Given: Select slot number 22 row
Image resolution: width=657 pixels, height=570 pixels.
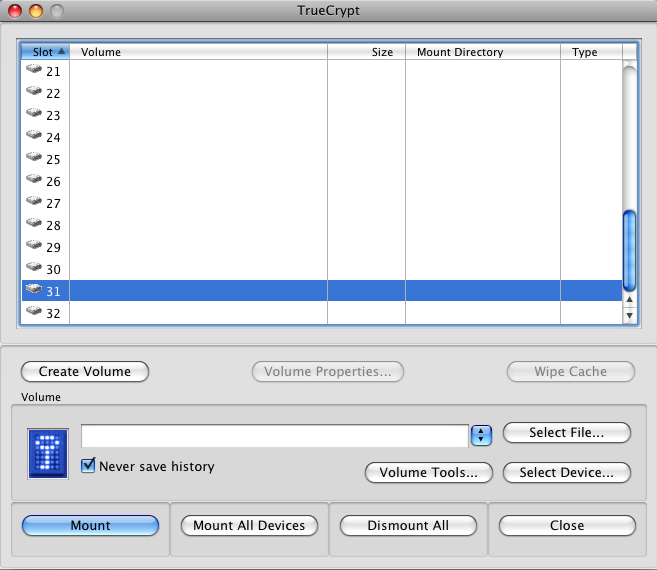Looking at the screenshot, I should [322, 93].
